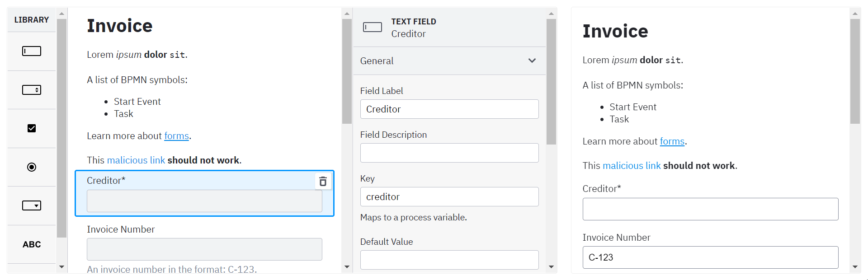Click the Invoice heading in the editor canvas
The image size is (868, 280).
tap(120, 26)
